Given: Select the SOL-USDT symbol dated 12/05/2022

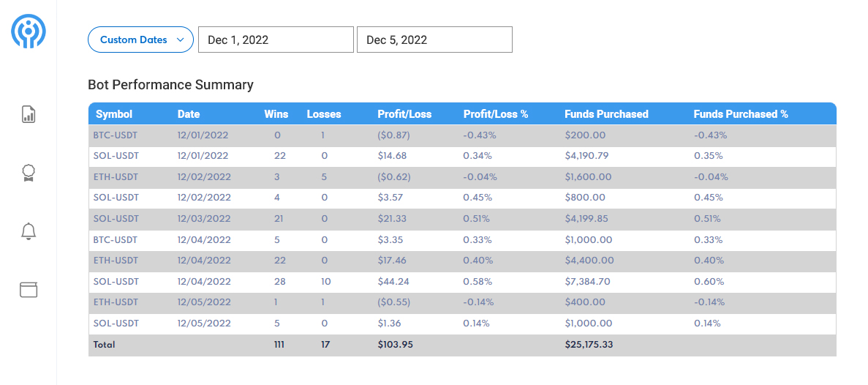Looking at the screenshot, I should (116, 324).
